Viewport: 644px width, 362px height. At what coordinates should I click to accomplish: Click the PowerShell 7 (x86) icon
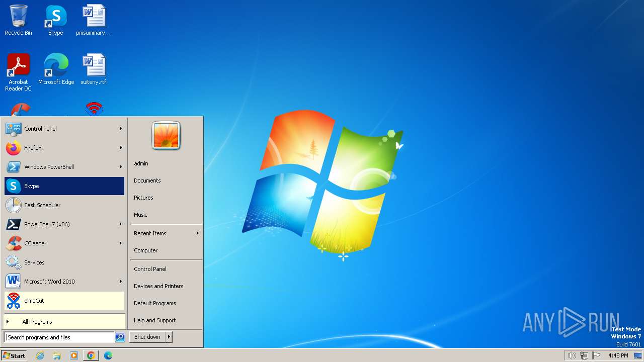14,224
